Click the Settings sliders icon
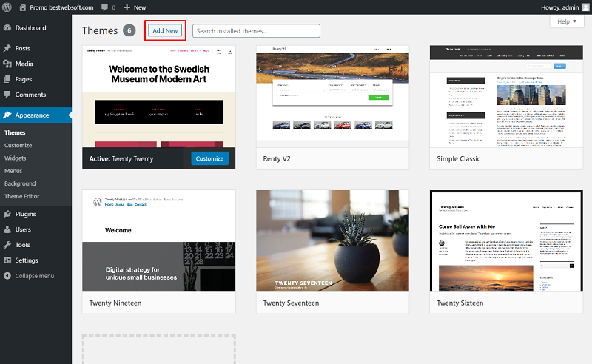 point(7,260)
